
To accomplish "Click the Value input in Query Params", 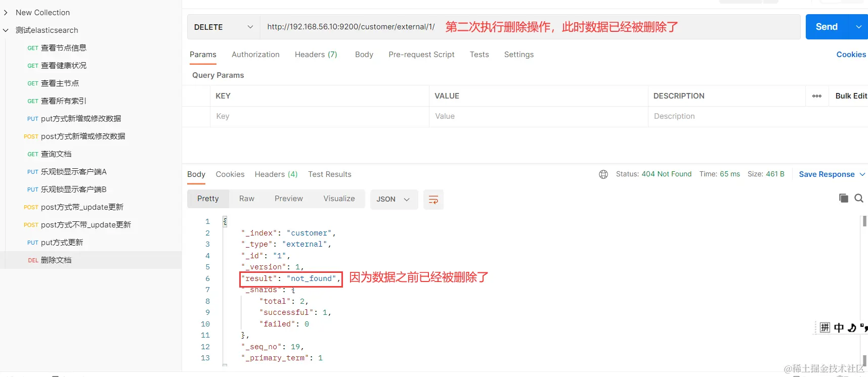I will (x=539, y=116).
